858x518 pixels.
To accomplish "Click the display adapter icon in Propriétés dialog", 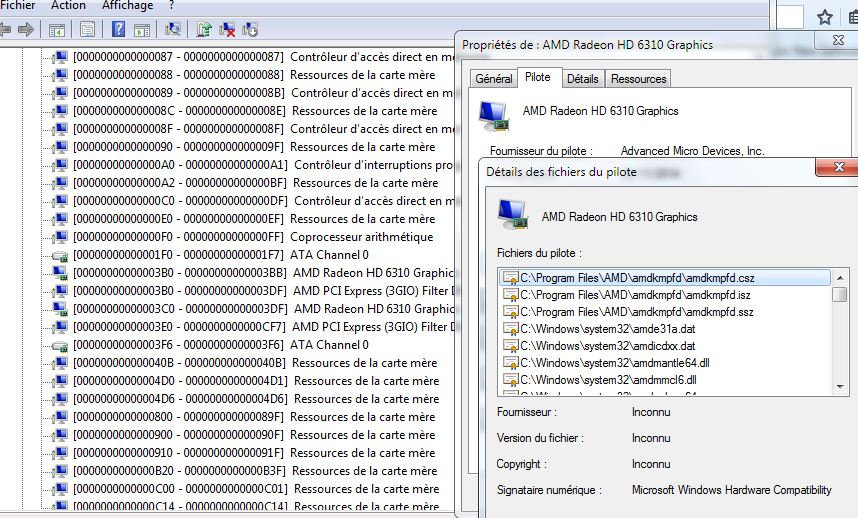I will point(494,115).
